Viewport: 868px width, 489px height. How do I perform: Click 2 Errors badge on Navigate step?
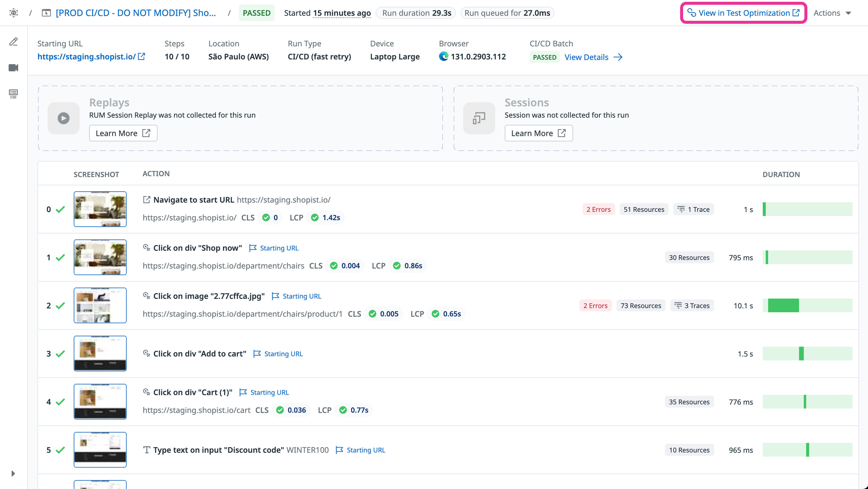pos(598,209)
